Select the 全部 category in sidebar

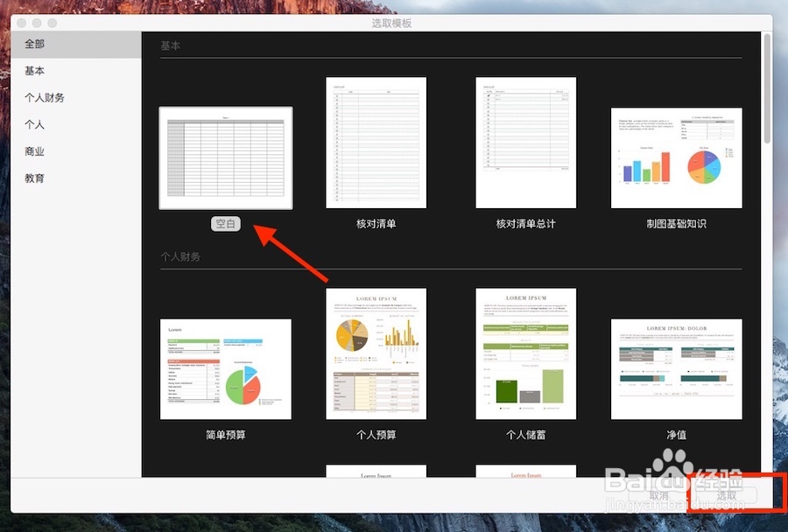(x=76, y=45)
